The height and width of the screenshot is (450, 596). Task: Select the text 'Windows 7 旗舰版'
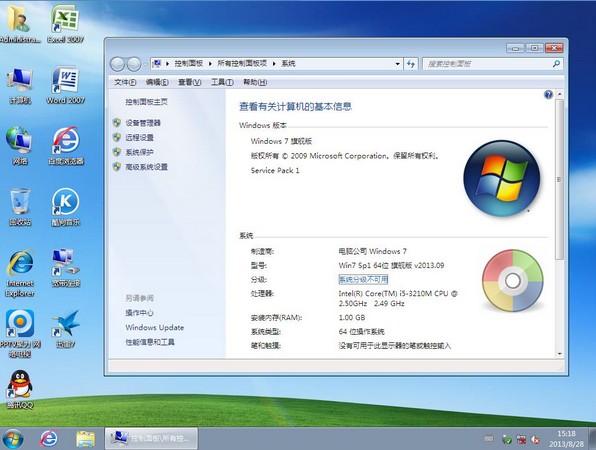[x=281, y=141]
